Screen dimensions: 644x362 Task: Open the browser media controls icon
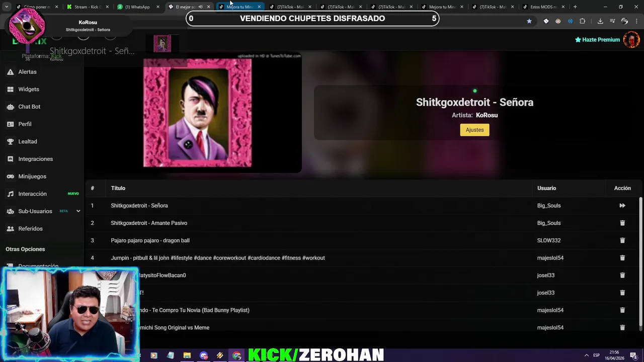tap(612, 21)
